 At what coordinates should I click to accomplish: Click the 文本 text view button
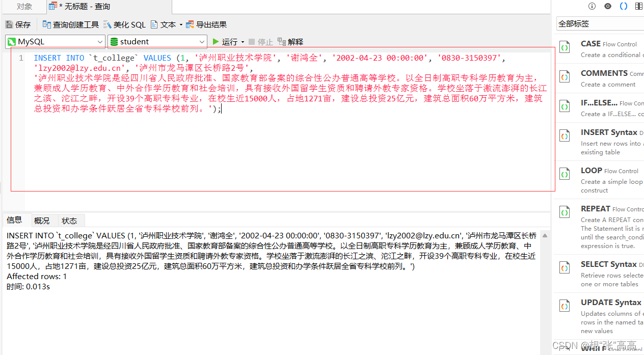click(x=163, y=24)
